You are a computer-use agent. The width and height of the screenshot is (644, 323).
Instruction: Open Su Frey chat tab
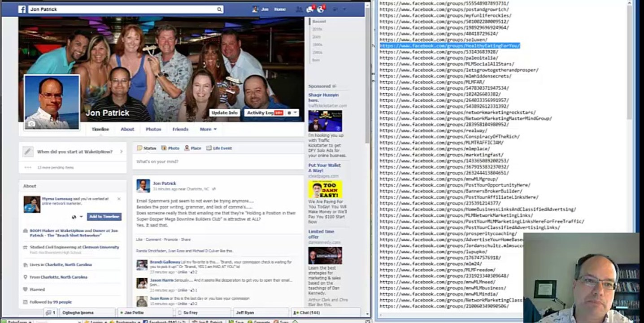202,313
